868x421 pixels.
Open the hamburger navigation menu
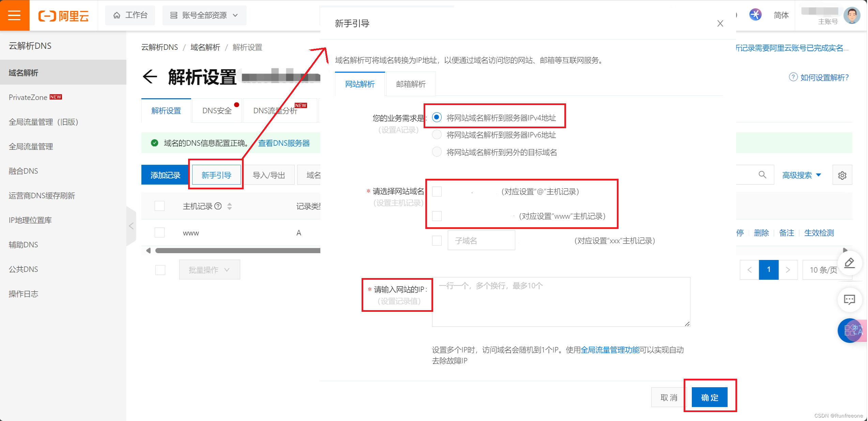tap(14, 15)
